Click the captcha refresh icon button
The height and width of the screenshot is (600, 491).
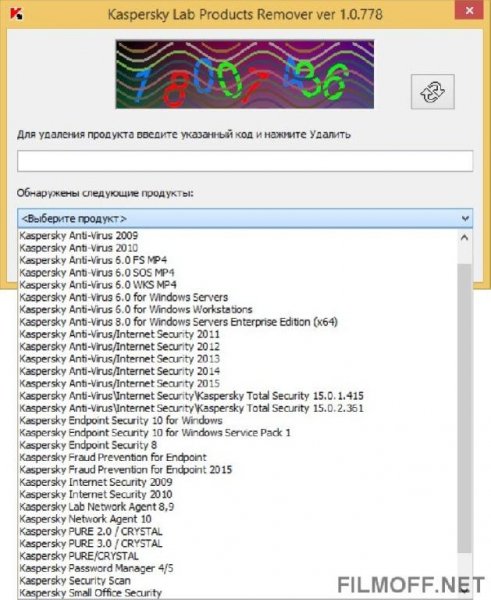(432, 92)
